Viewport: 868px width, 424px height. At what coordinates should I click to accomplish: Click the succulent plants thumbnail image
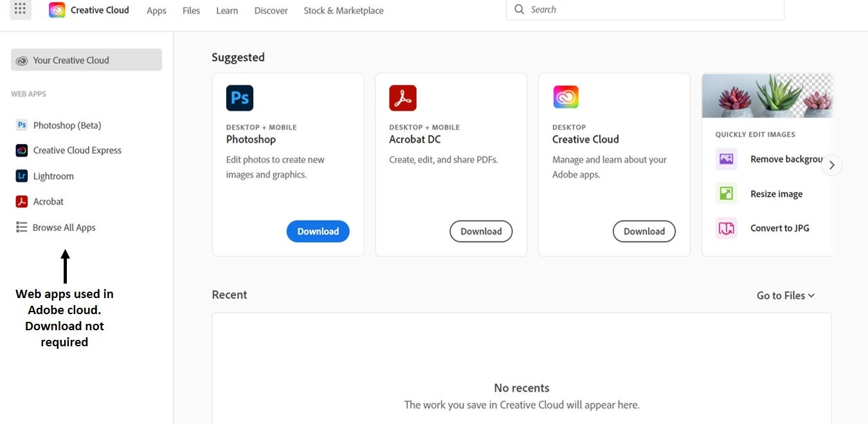[x=768, y=96]
